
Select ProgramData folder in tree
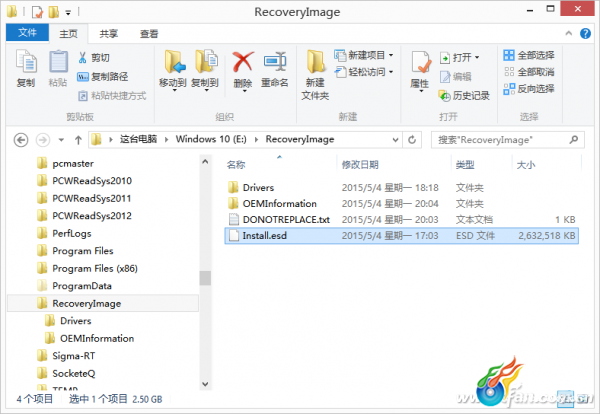coord(74,286)
